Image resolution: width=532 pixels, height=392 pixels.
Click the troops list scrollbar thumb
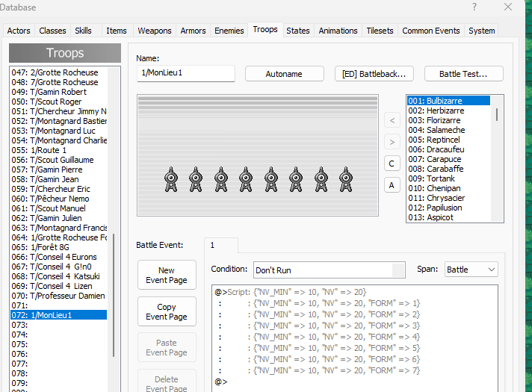[x=114, y=295]
